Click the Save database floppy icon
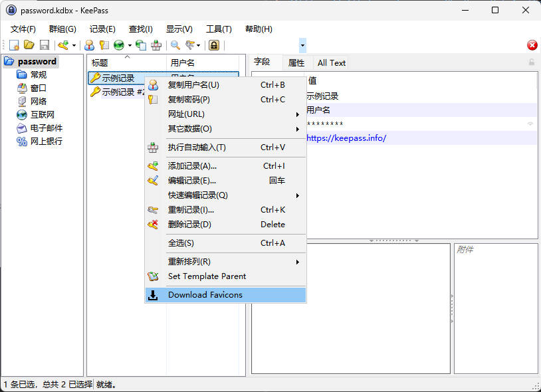Viewport: 541px width, 392px height. [x=45, y=45]
